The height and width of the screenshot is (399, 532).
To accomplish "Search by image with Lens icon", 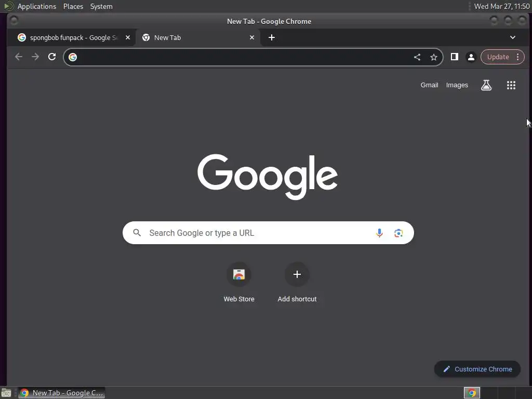I will (398, 233).
